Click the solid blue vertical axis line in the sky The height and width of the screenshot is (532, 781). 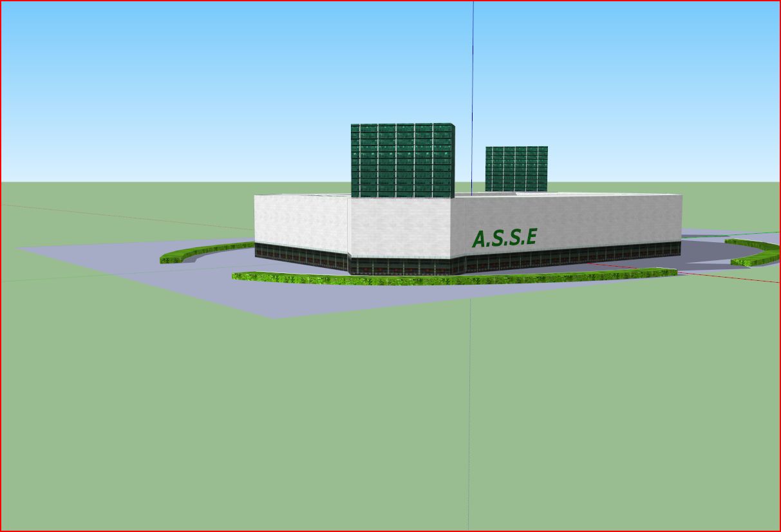pos(473,77)
